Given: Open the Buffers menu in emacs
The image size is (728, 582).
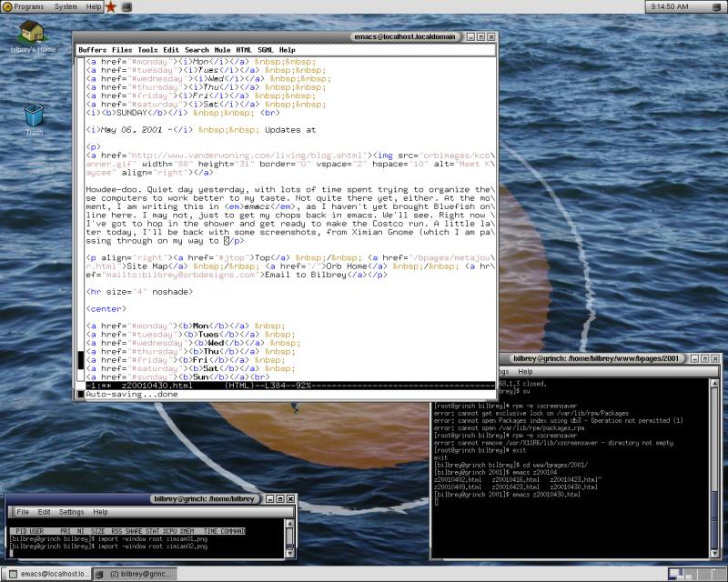Looking at the screenshot, I should pyautogui.click(x=92, y=50).
